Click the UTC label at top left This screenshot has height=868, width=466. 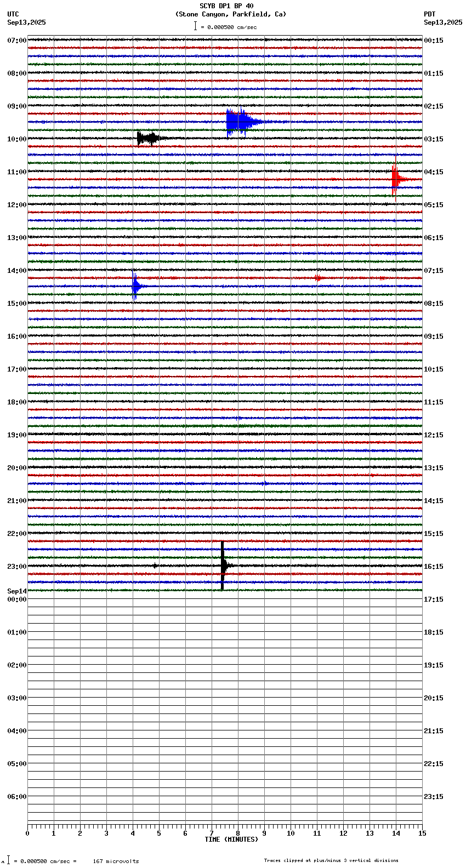click(x=13, y=14)
